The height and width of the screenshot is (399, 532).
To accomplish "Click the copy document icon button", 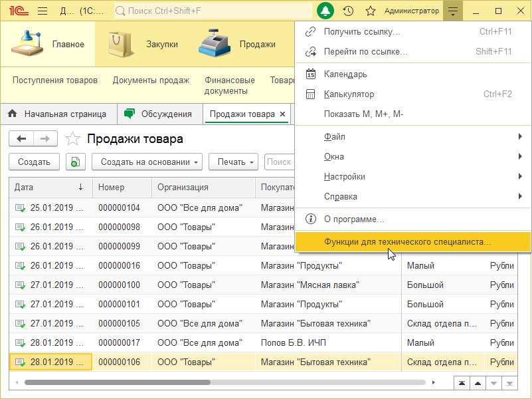I will 75,162.
